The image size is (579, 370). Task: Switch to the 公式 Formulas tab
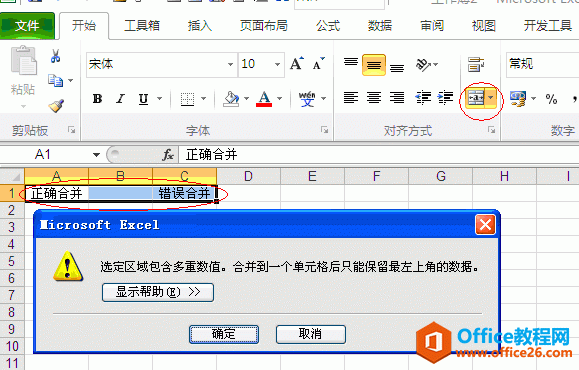pyautogui.click(x=328, y=25)
